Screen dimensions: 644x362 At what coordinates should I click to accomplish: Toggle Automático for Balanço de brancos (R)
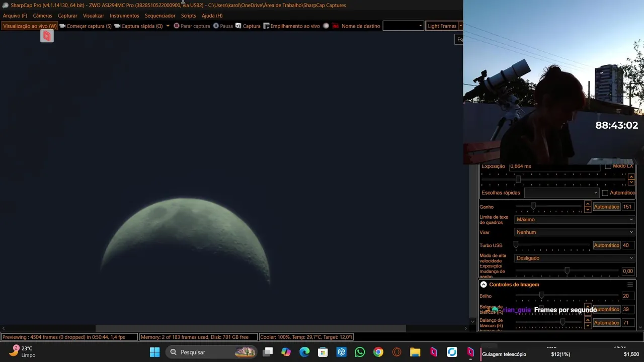606,309
